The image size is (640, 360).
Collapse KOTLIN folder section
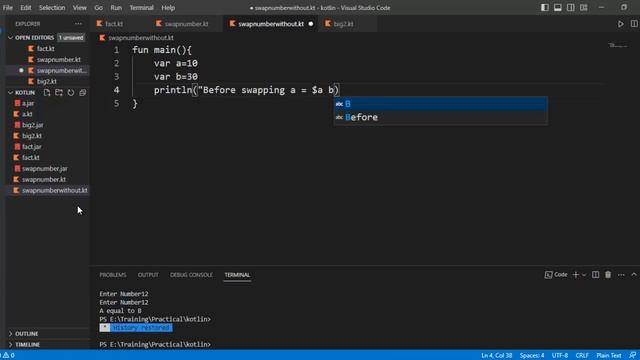pyautogui.click(x=11, y=93)
